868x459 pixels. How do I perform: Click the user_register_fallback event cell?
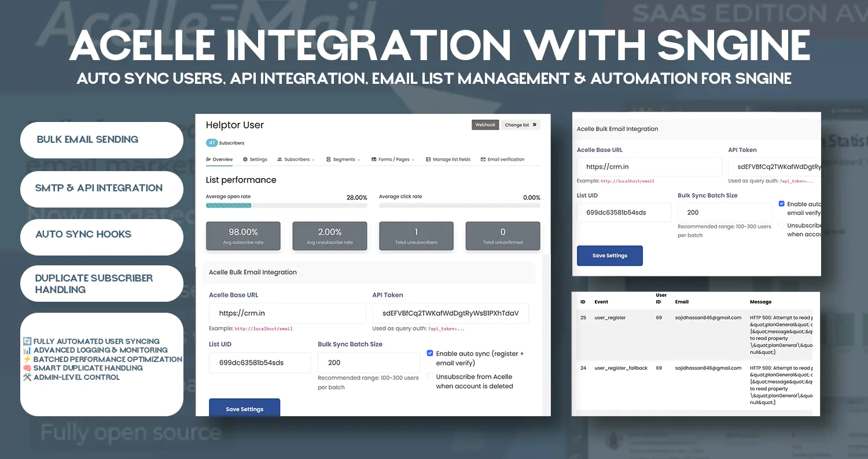coord(621,368)
